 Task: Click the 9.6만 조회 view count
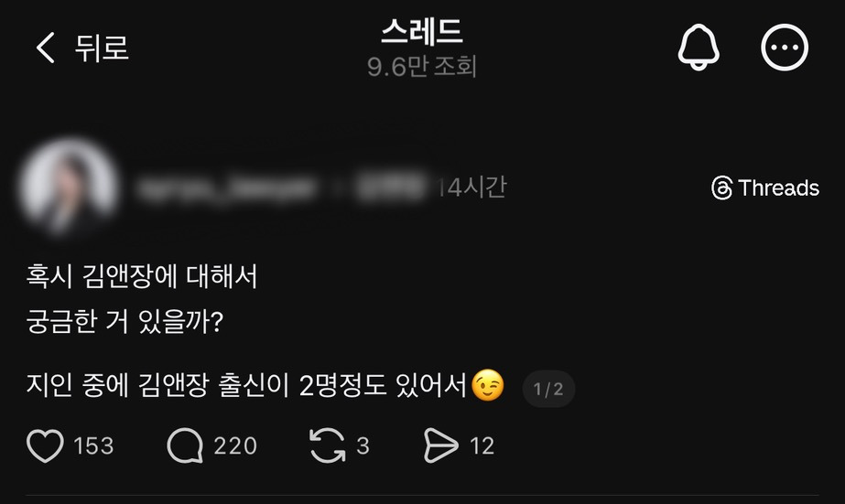pyautogui.click(x=422, y=66)
